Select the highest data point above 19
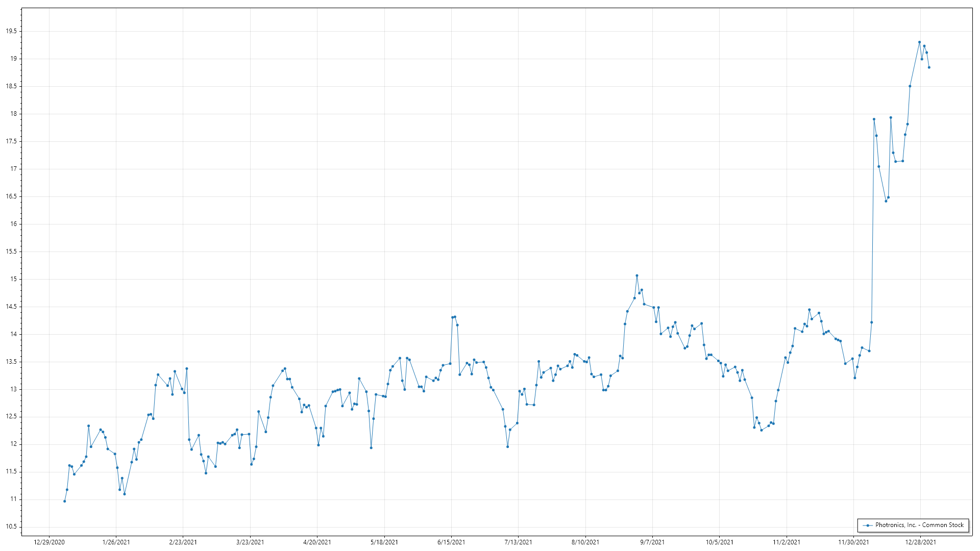 pyautogui.click(x=919, y=42)
